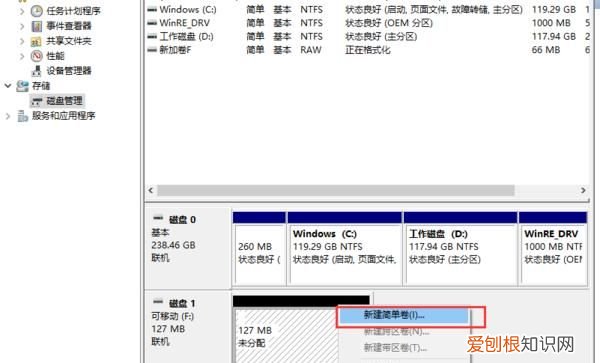The image size is (600, 363).
Task: Click the 117.94 GB capacity cell in list
Action: pyautogui.click(x=554, y=36)
